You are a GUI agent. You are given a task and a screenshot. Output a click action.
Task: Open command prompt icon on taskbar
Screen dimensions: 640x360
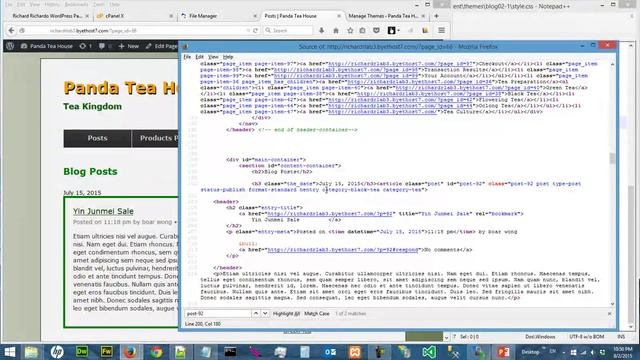tap(230, 352)
